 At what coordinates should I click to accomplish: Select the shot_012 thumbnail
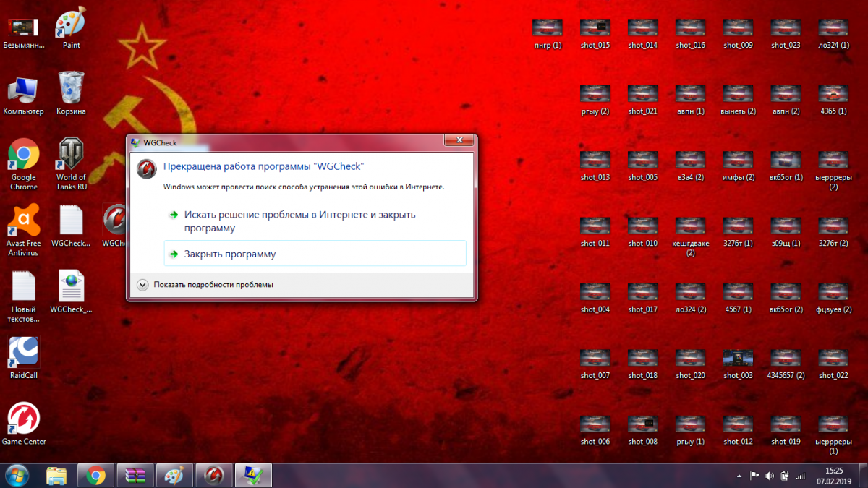[x=738, y=431]
